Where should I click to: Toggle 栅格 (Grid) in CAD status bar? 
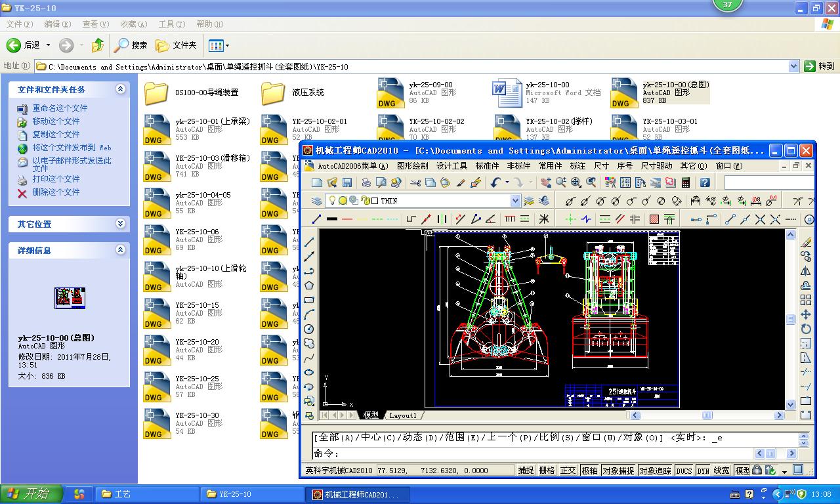coord(547,471)
